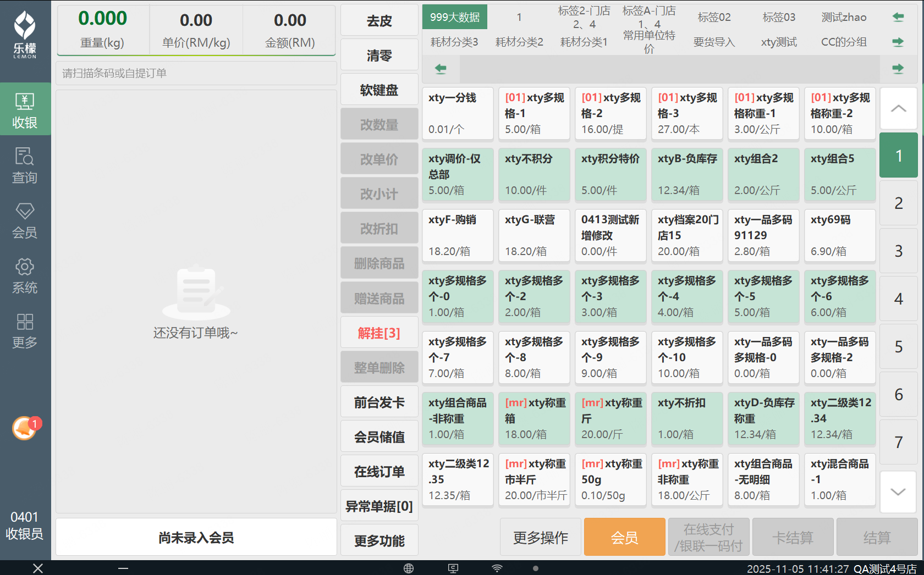Select the 耗材分类1 category tab
924x575 pixels.
(584, 42)
